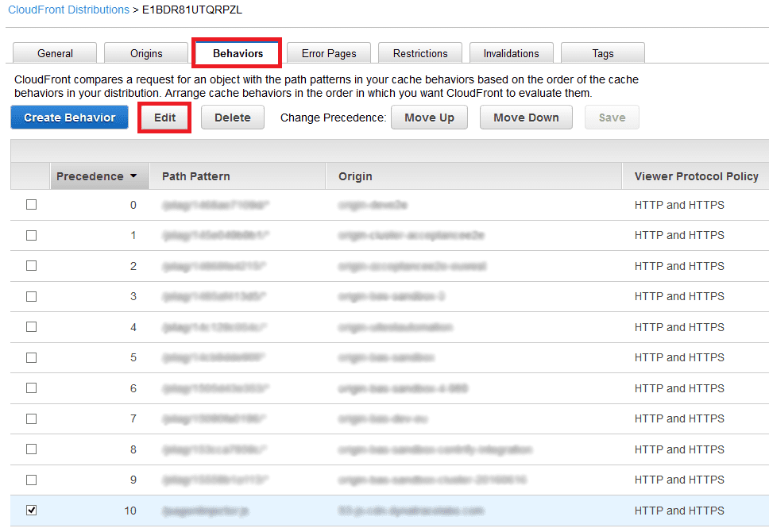Screen dimensions: 769x532
Task: Check the box for precedence 7 row
Action: [x=32, y=418]
